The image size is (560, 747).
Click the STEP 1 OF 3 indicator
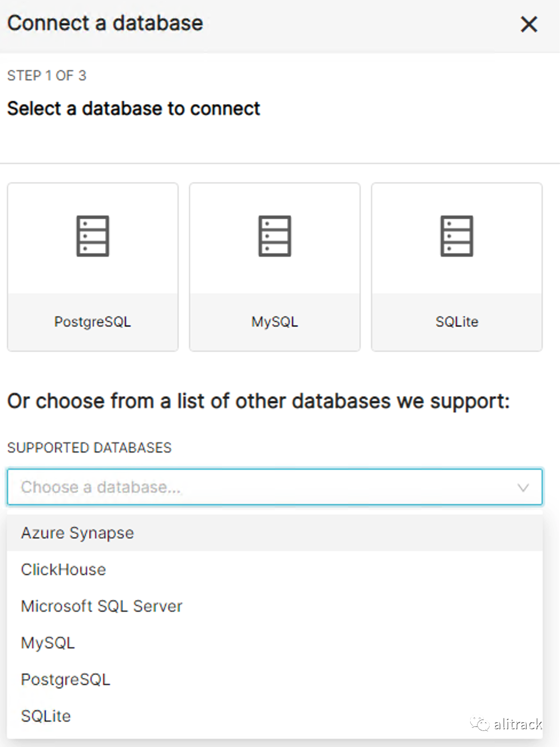tap(46, 76)
